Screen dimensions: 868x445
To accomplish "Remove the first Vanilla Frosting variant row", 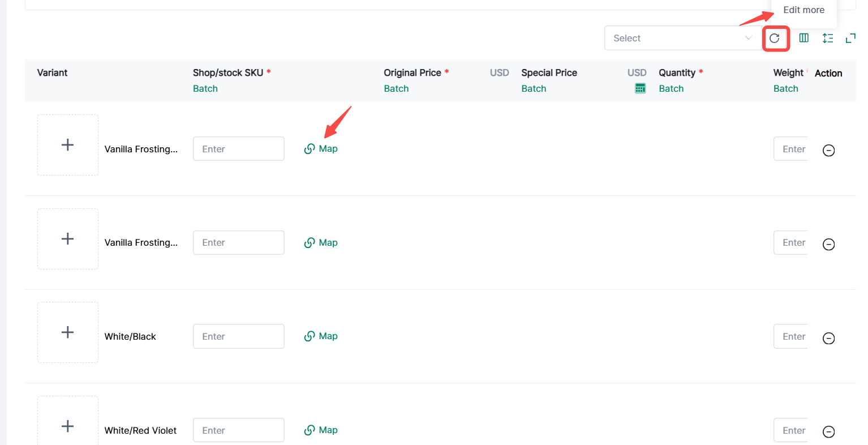I will click(828, 150).
